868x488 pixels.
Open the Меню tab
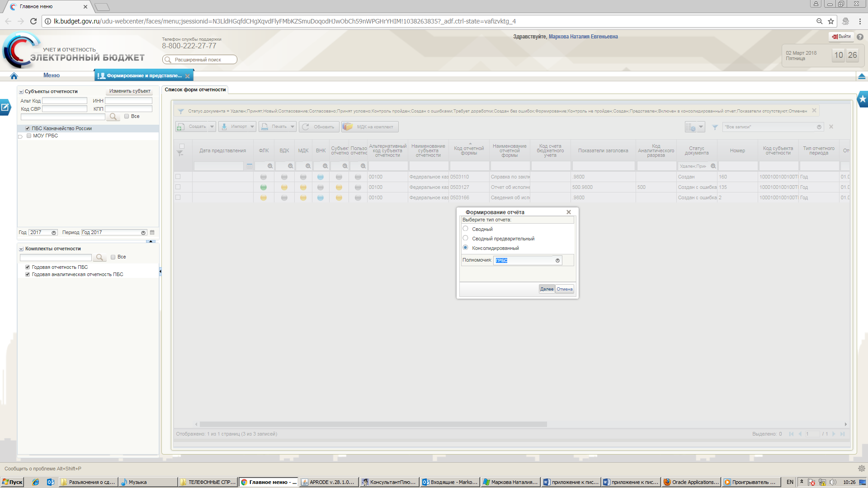[52, 75]
